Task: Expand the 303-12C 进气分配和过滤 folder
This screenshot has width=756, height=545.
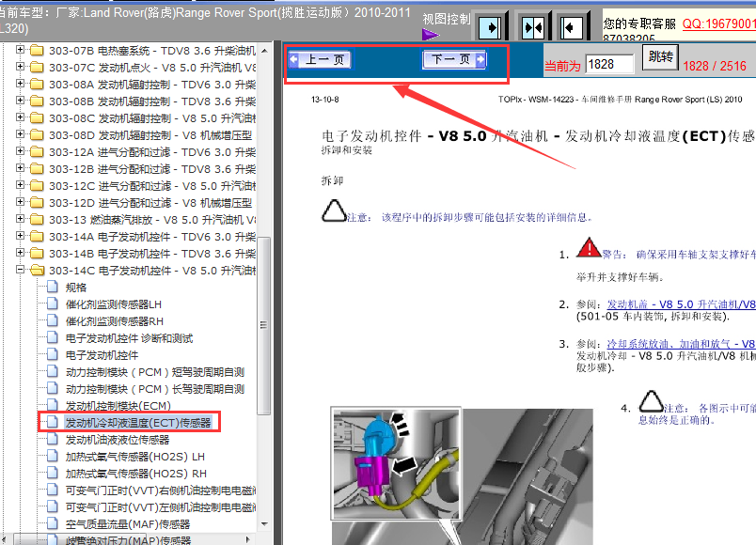Action: point(20,185)
